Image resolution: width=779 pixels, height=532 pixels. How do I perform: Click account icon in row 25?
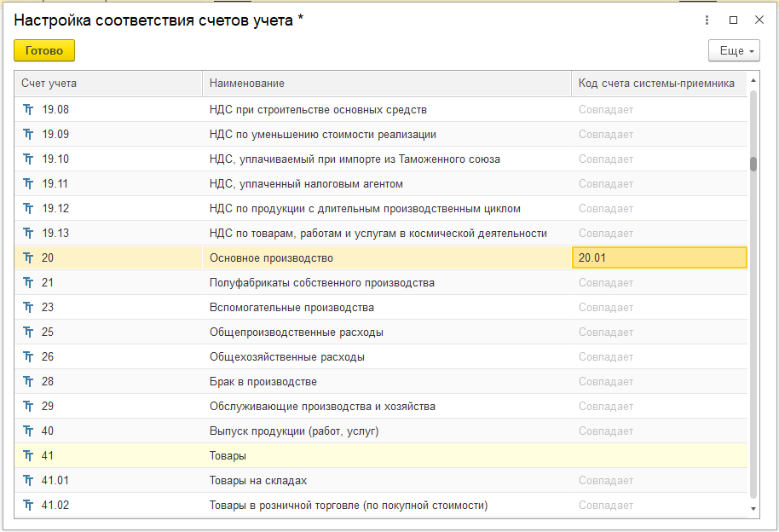pos(28,332)
